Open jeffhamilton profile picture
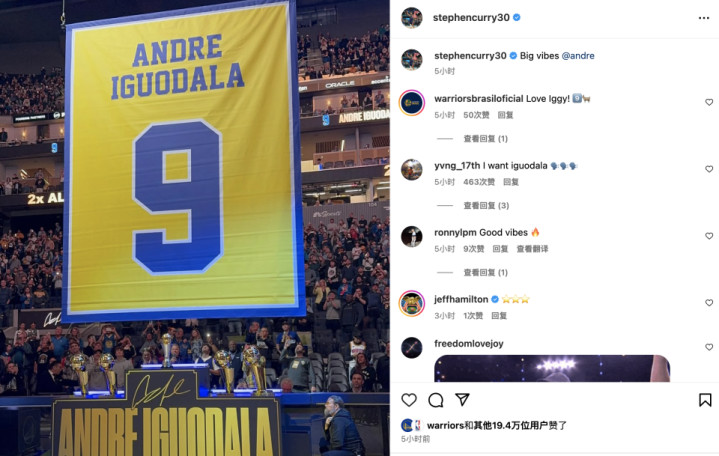Viewport: 719px width, 456px height. [411, 303]
